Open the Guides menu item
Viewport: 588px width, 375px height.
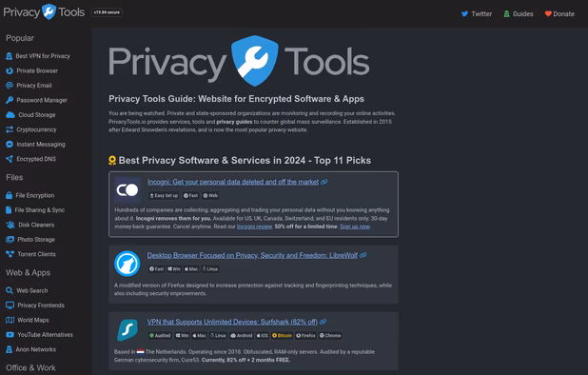(518, 14)
